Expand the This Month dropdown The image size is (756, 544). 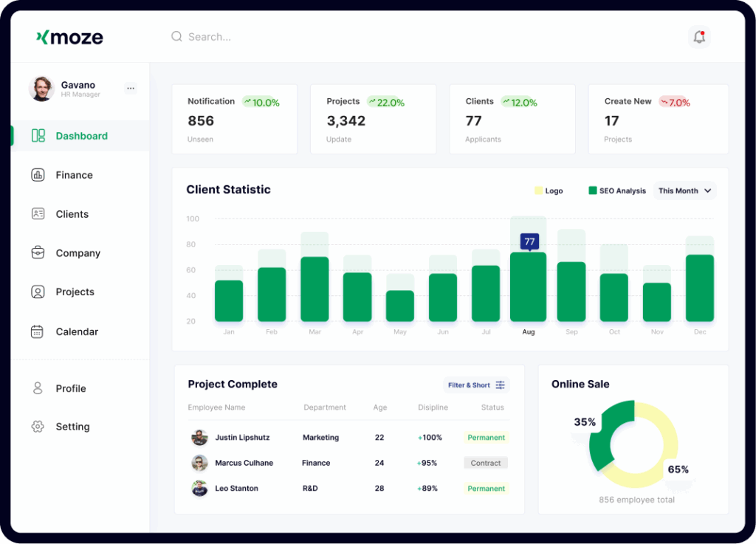point(684,190)
